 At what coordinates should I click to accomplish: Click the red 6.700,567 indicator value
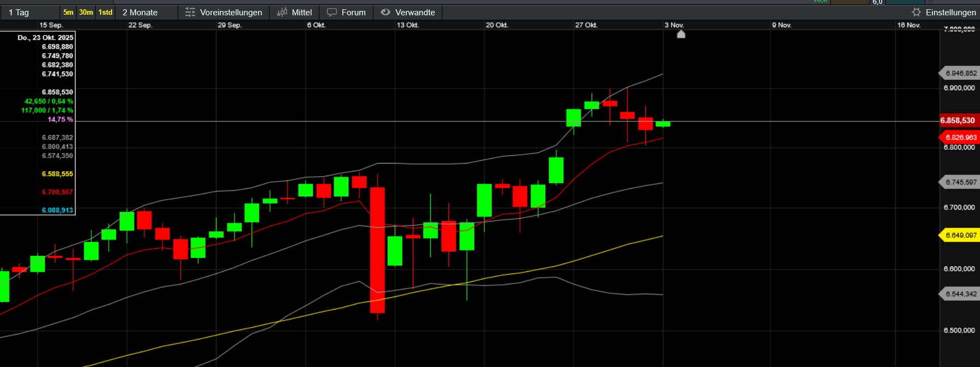[57, 192]
